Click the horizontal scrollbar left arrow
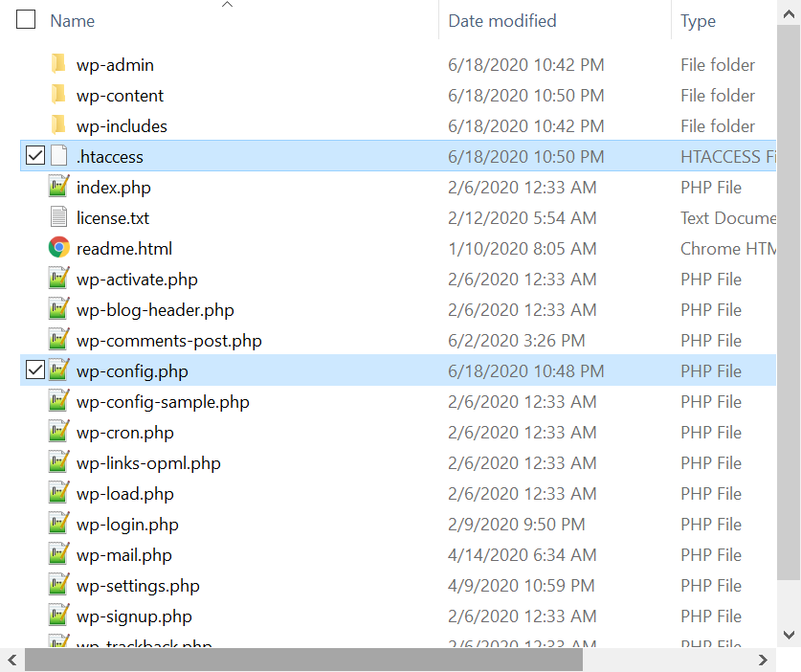 (x=12, y=660)
